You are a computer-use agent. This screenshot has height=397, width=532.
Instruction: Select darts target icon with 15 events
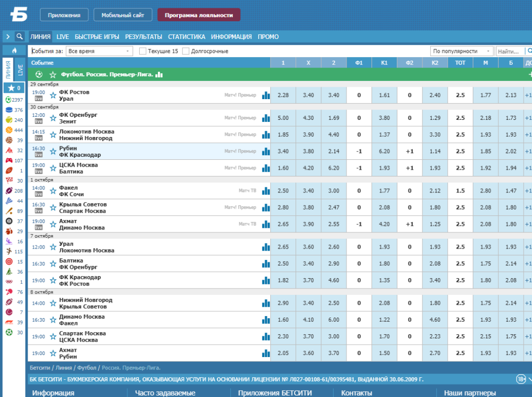(x=9, y=262)
